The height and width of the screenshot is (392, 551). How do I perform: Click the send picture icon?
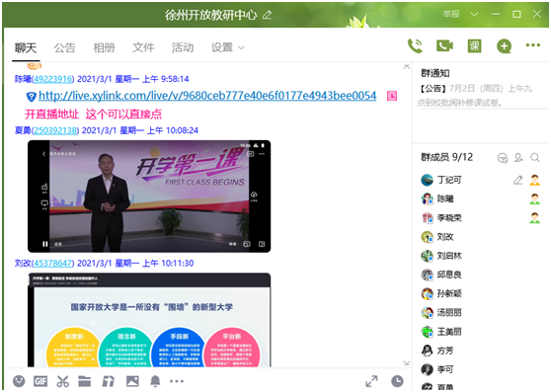coord(132,381)
